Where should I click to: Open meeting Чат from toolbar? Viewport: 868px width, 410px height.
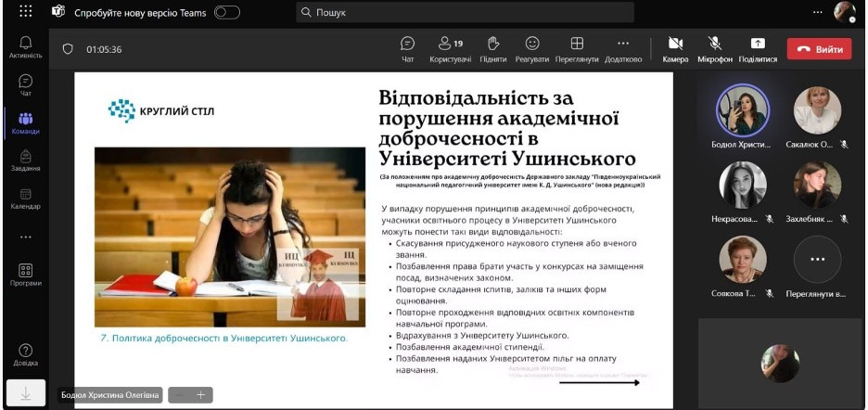[x=407, y=49]
